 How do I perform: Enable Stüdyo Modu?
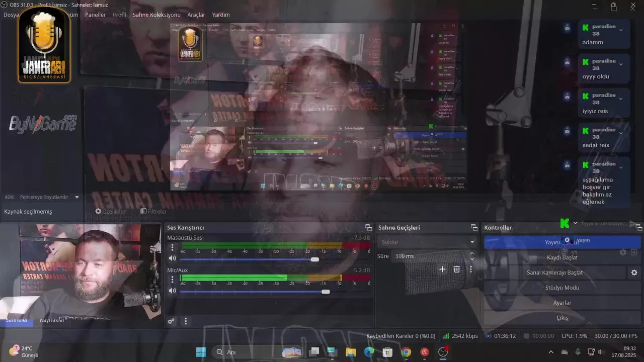562,288
